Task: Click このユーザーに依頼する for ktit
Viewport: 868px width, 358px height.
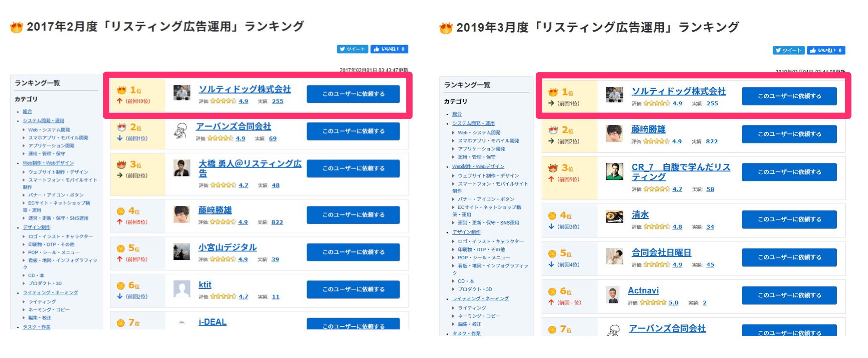Action: 353,289
